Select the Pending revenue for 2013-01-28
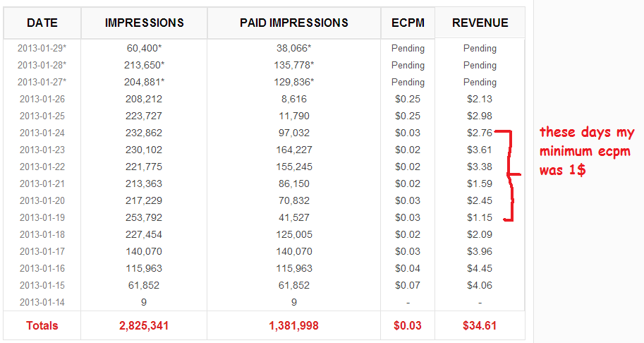The height and width of the screenshot is (343, 644). click(x=480, y=65)
